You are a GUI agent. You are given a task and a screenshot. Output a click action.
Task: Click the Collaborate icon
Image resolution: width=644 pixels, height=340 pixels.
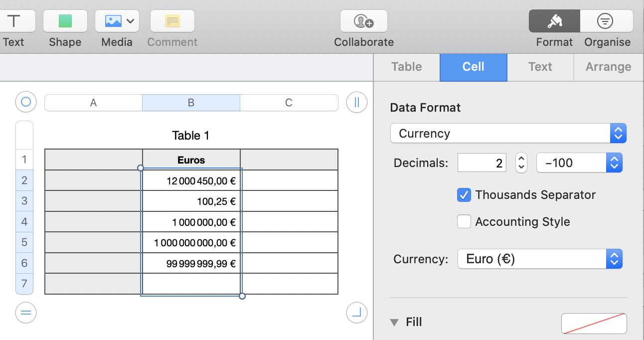click(x=363, y=21)
